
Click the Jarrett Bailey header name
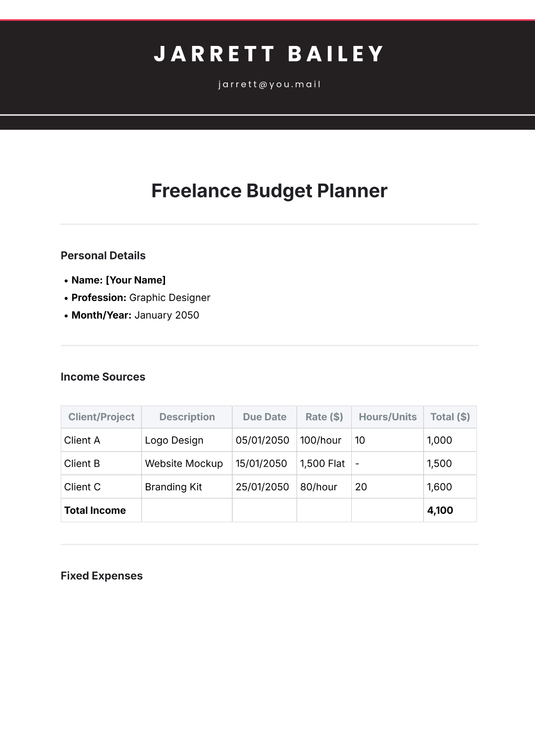coord(268,54)
